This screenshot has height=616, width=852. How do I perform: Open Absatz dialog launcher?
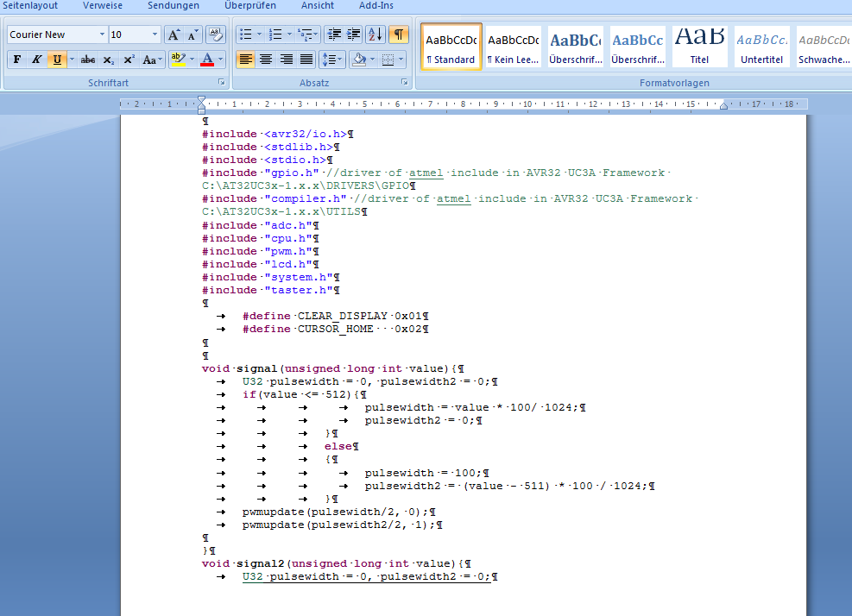tap(405, 82)
